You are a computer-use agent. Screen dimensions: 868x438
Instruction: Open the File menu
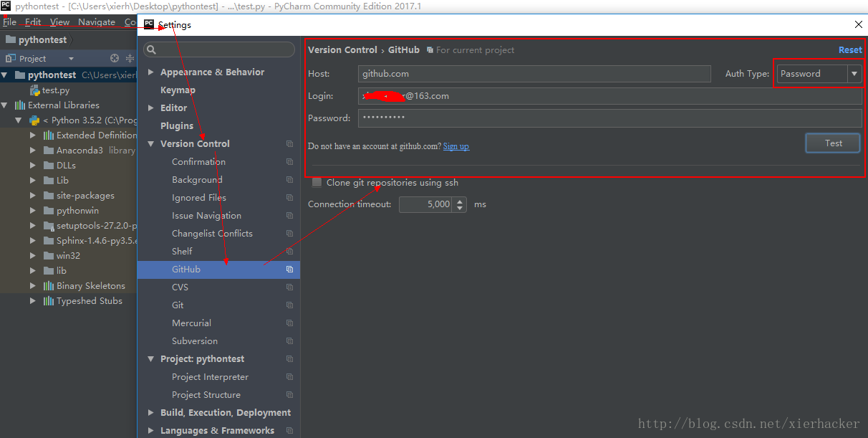point(9,22)
